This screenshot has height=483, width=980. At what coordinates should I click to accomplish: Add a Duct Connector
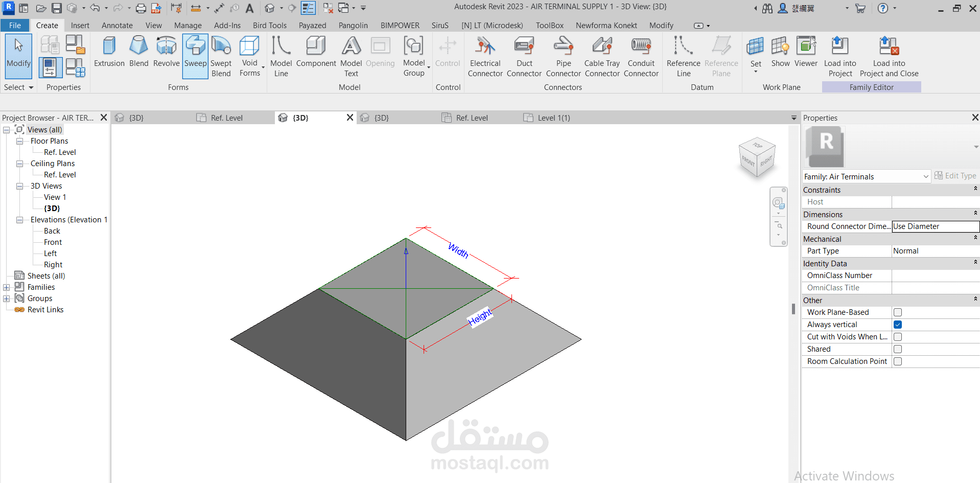[x=524, y=56]
